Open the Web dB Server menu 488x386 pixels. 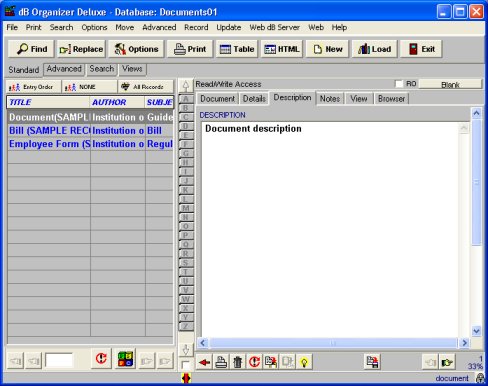[x=274, y=27]
